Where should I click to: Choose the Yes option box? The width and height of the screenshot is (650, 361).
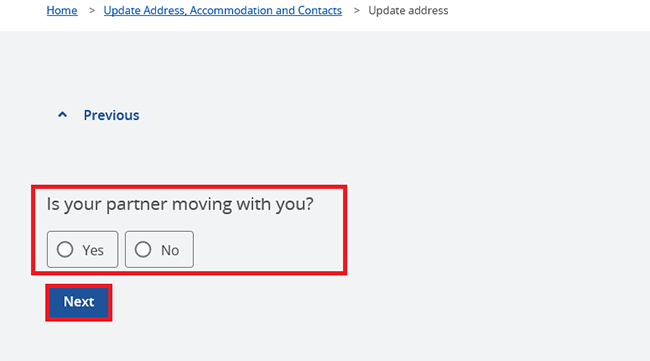pos(82,250)
